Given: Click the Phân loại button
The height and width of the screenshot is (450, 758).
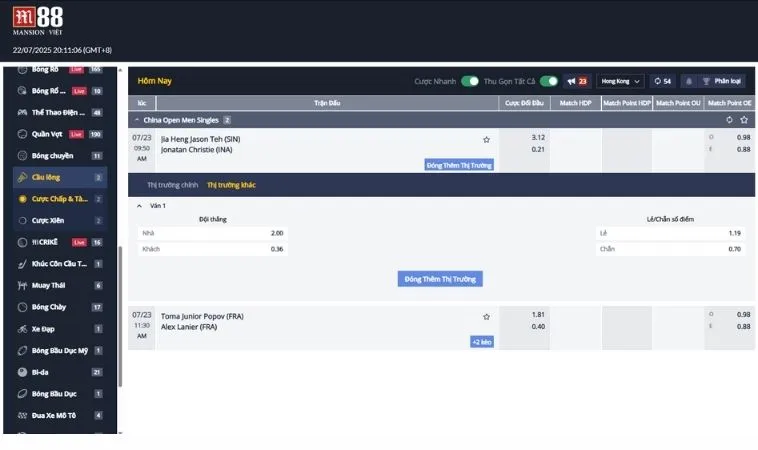Looking at the screenshot, I should 721,81.
